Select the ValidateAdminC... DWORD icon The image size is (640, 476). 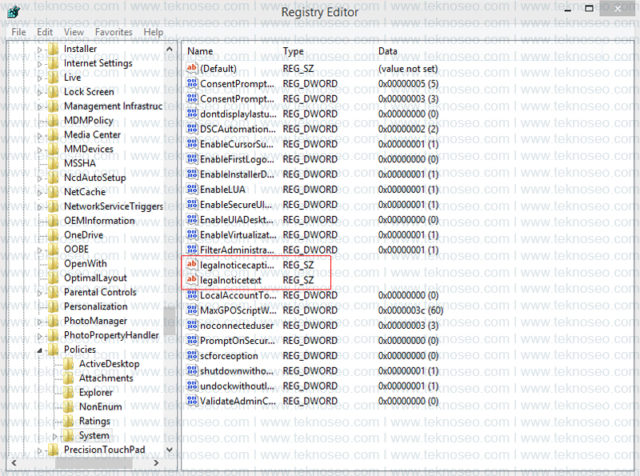[192, 400]
